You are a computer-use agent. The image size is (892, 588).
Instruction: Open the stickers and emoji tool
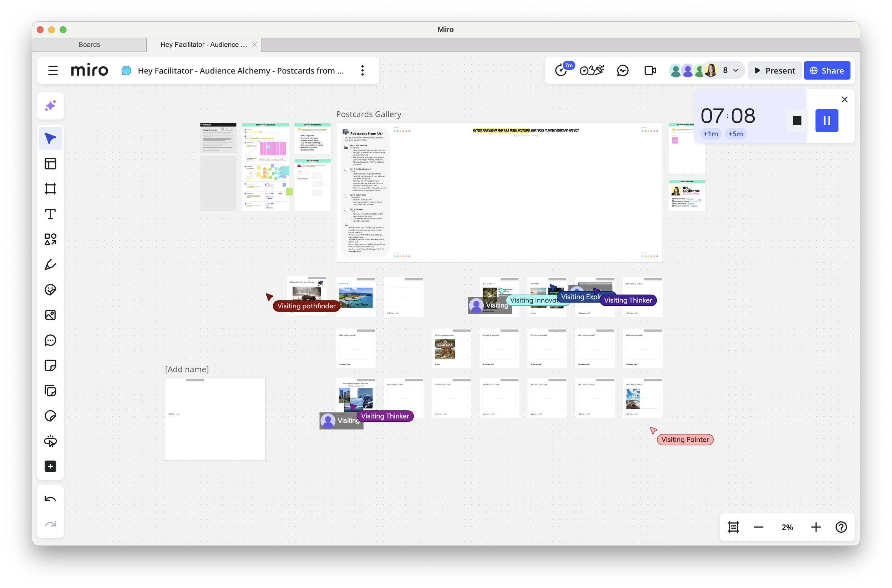[50, 289]
